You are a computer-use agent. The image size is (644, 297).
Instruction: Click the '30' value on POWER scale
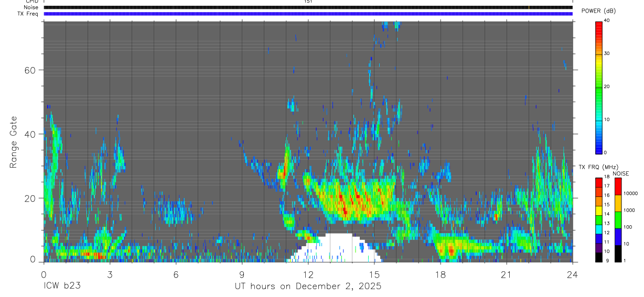[607, 53]
